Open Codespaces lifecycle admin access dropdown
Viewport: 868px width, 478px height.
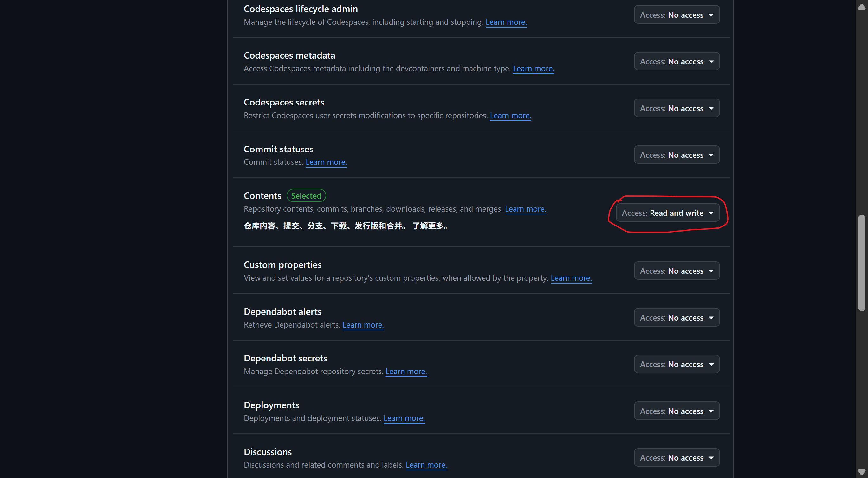click(x=676, y=15)
